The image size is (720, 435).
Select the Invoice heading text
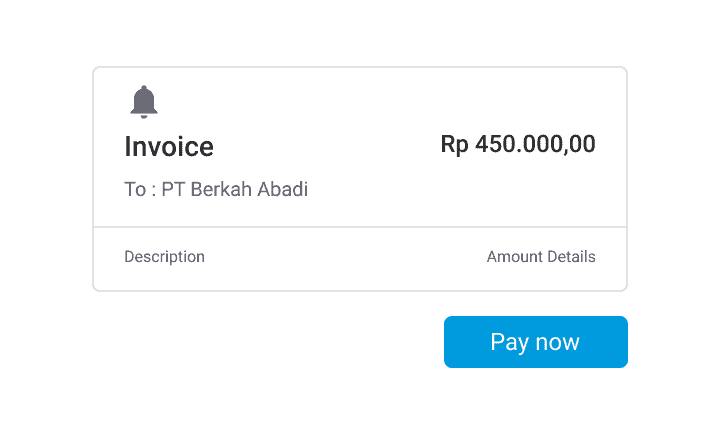pyautogui.click(x=169, y=147)
